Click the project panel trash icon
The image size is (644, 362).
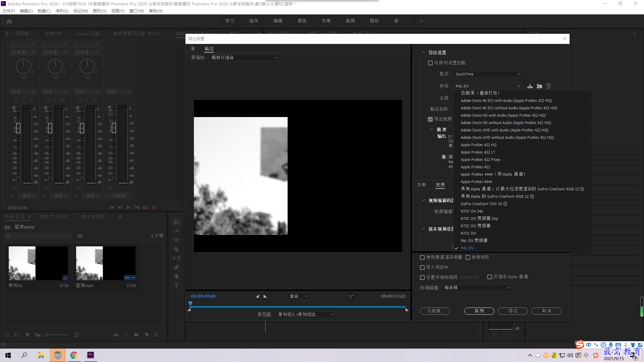click(156, 335)
